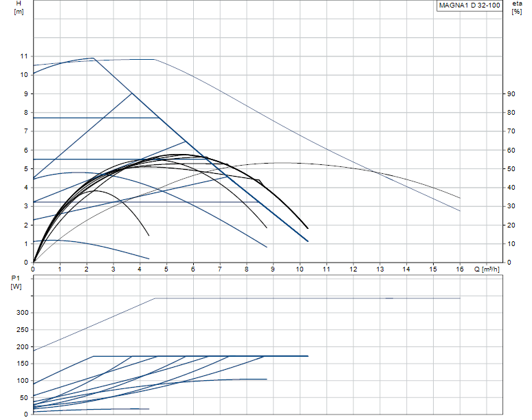Click the Q [m³/h] axis label
The height and width of the screenshot is (420, 532).
(x=487, y=269)
